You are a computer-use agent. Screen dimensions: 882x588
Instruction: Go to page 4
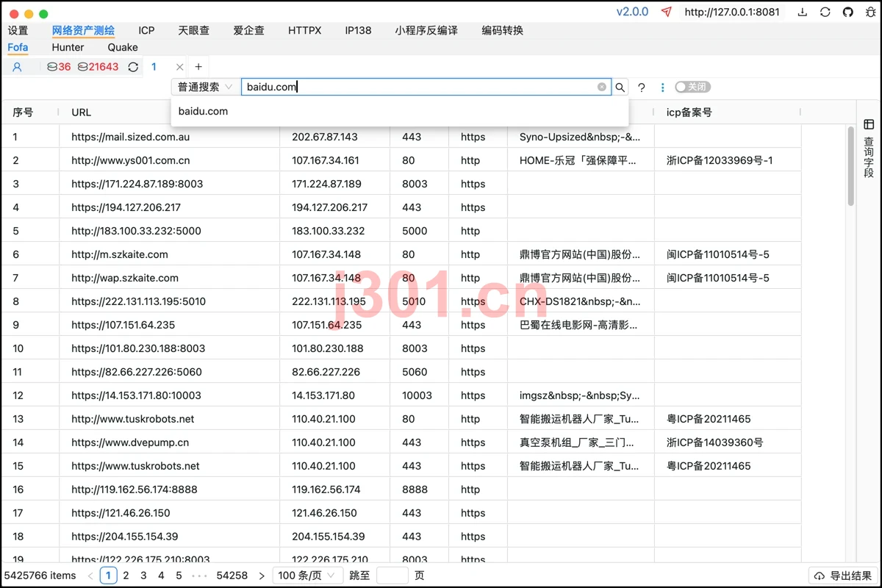point(161,576)
